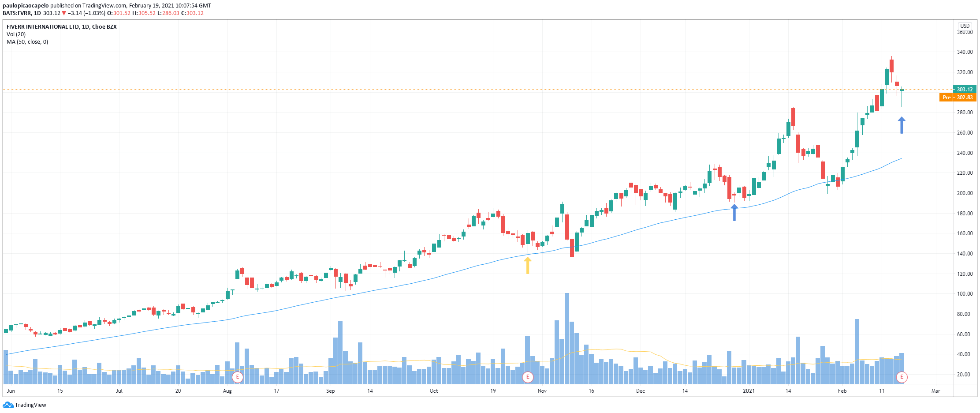The width and height of the screenshot is (980, 413).
Task: Click the 2021 label on time axis
Action: coord(749,391)
